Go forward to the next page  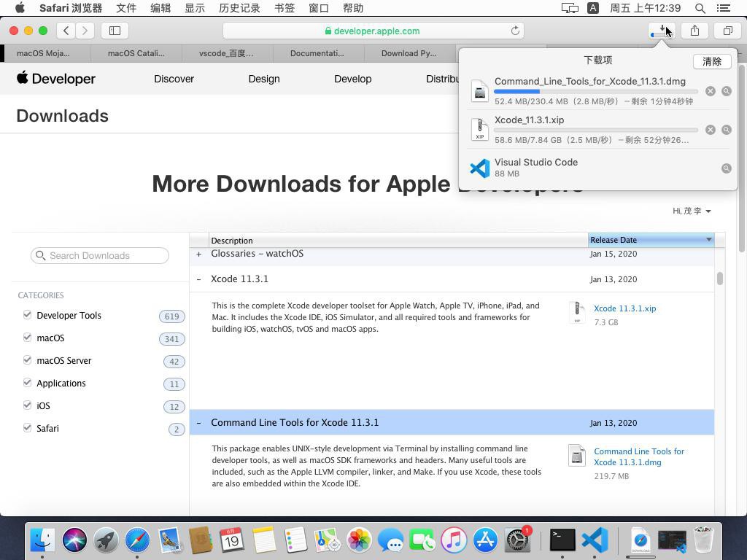[85, 31]
